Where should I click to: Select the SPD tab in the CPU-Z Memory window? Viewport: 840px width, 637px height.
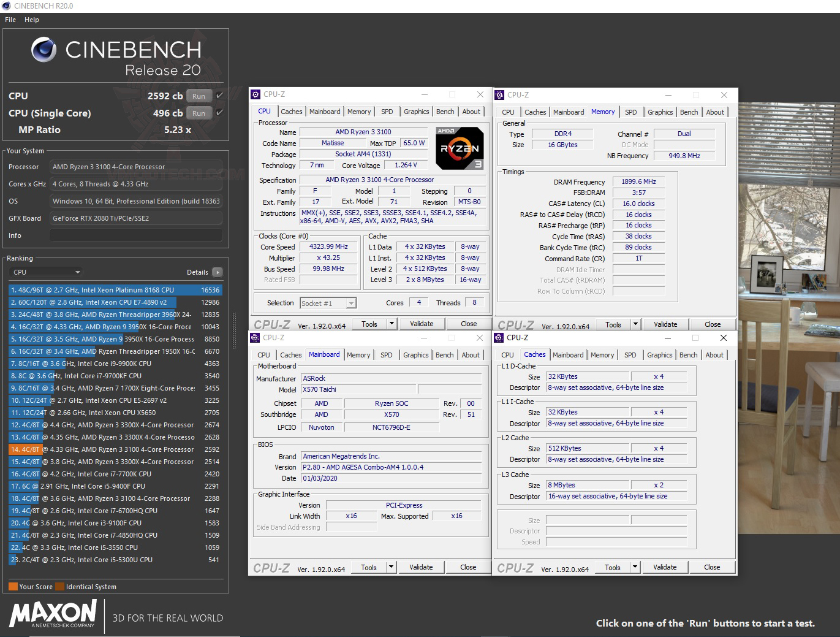(x=631, y=112)
